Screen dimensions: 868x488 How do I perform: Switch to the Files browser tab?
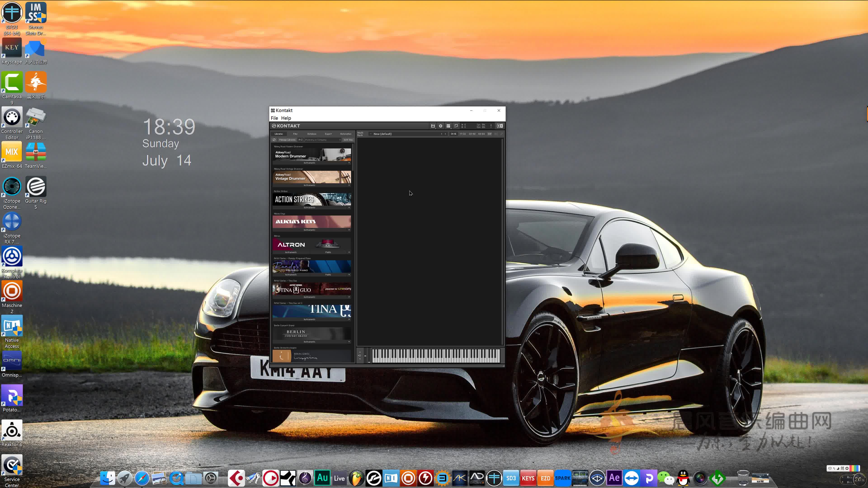pyautogui.click(x=295, y=134)
